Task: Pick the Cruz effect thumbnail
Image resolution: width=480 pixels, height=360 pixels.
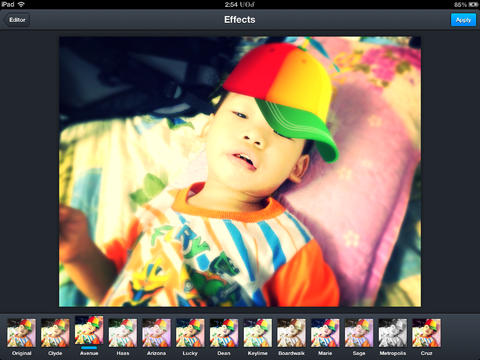Action: click(426, 333)
